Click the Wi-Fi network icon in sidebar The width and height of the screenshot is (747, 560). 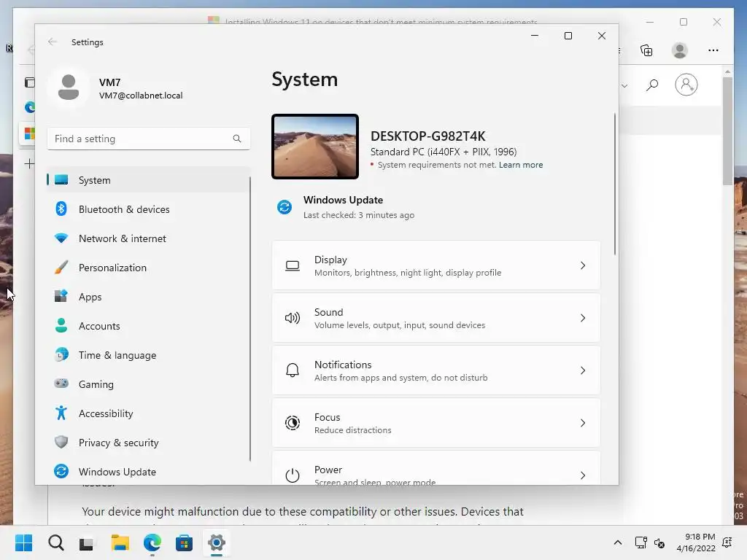point(61,238)
